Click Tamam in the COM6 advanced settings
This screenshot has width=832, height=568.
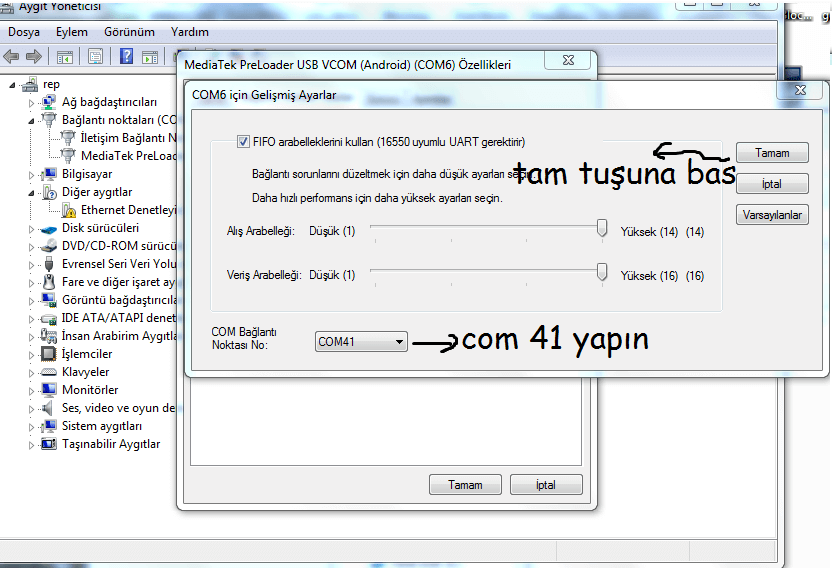coord(772,153)
